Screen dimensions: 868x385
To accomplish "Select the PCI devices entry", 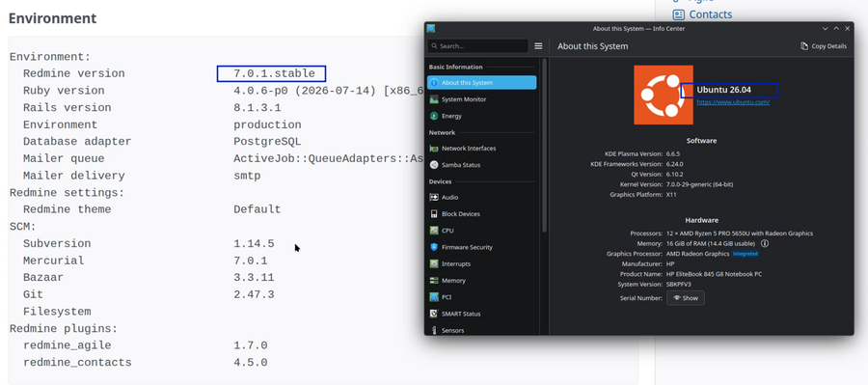I will tap(481, 297).
